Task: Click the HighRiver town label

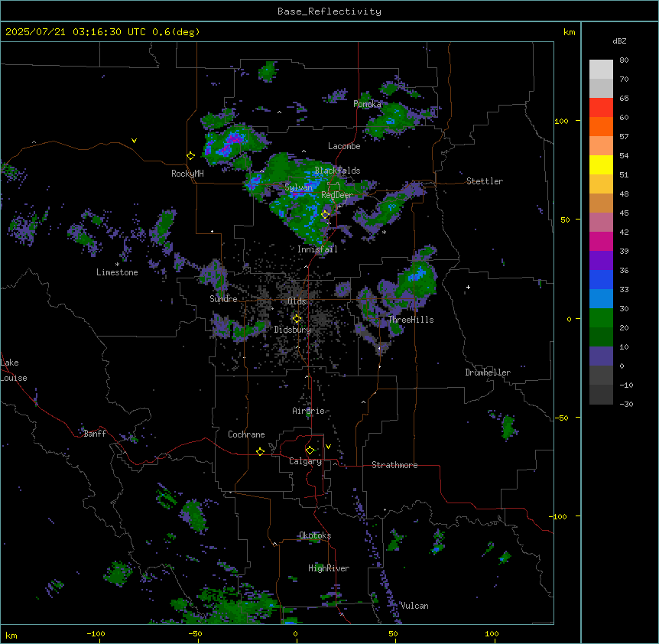Action: click(x=329, y=568)
